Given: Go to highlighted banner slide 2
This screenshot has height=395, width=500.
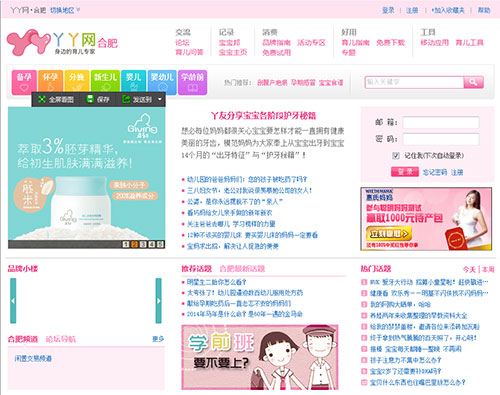Looking at the screenshot, I should click(x=134, y=244).
